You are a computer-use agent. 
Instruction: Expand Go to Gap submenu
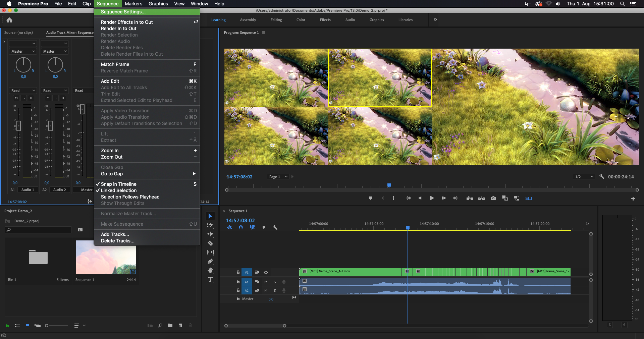[x=147, y=174]
